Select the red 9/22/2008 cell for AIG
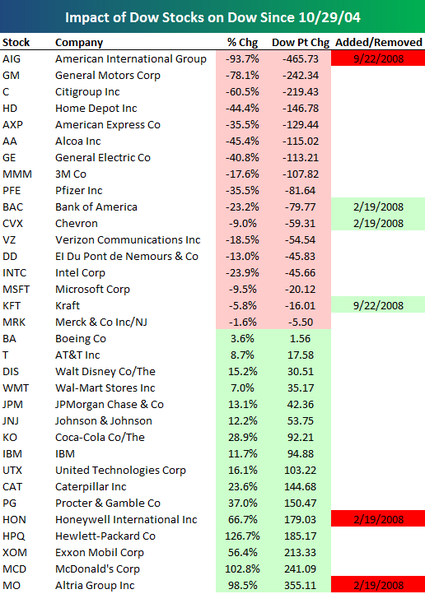 [x=378, y=59]
